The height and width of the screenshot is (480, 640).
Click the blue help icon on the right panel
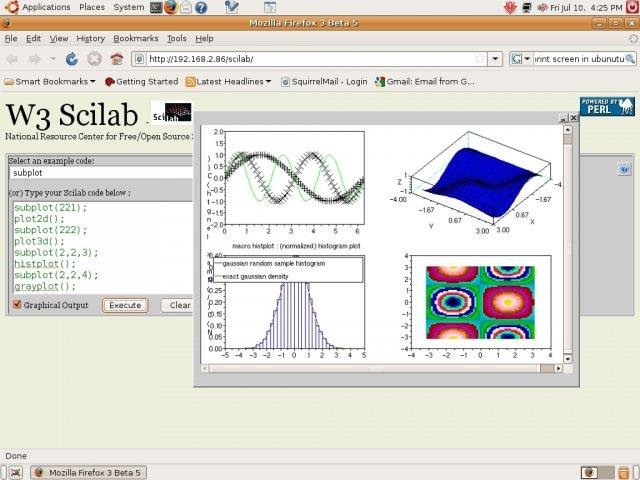[x=624, y=169]
